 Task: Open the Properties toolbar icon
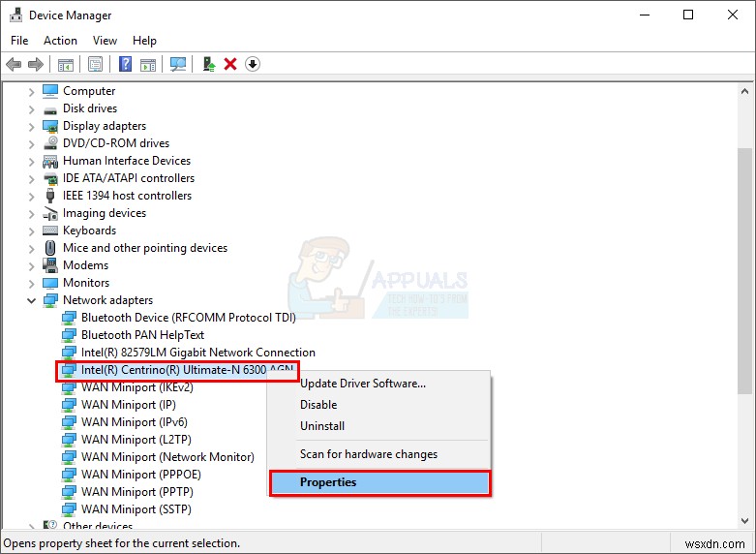click(x=96, y=64)
